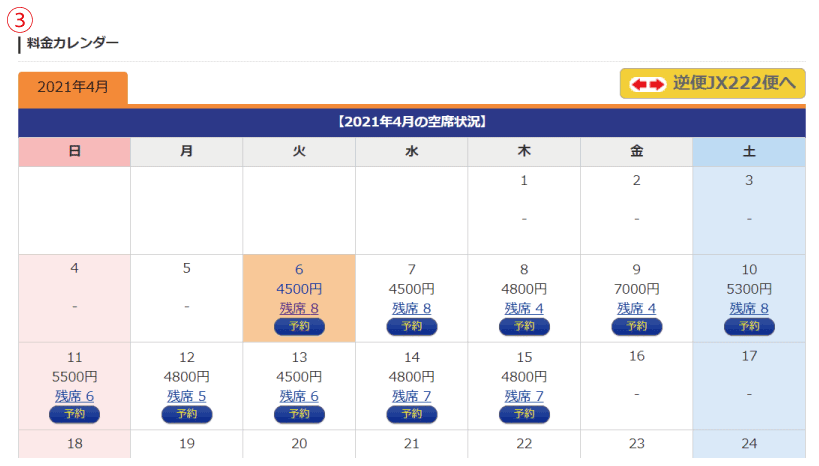
Task: Book the April 12 flight
Action: pos(186,414)
